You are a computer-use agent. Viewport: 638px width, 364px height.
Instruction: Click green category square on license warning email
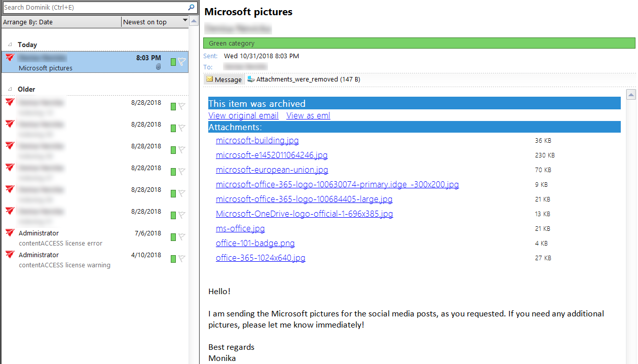point(173,259)
